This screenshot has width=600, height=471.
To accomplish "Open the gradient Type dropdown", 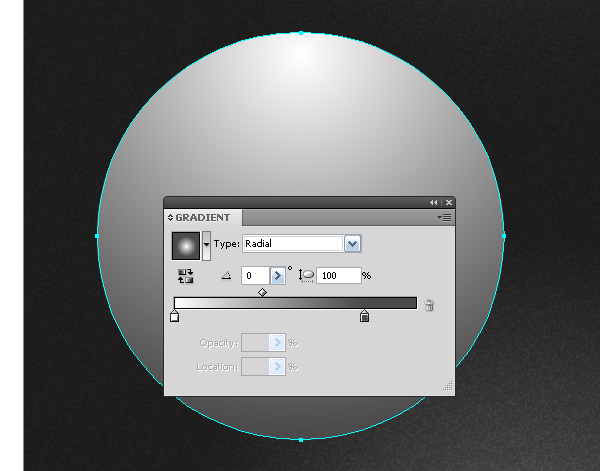I will [x=352, y=244].
